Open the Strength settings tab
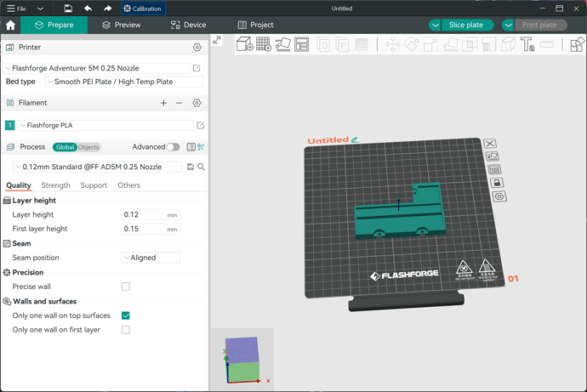 coord(56,185)
